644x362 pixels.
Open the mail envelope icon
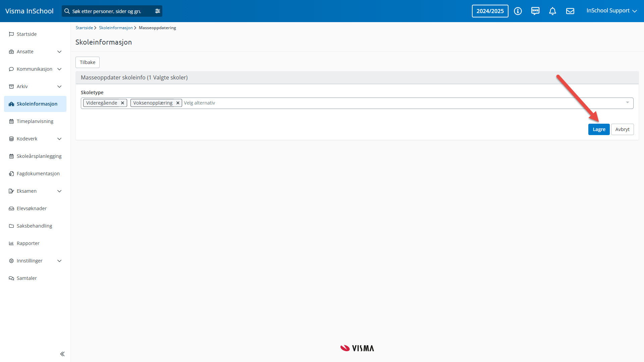click(570, 11)
